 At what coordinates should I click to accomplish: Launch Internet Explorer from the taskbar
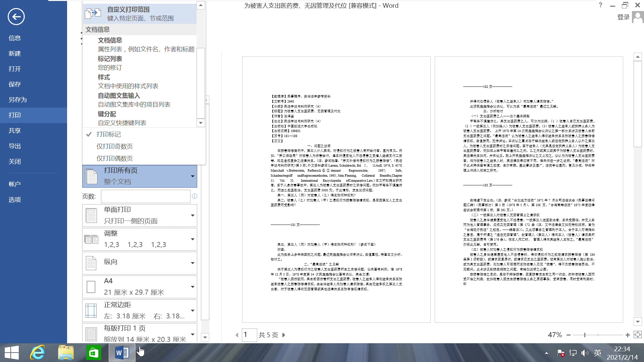(38, 353)
